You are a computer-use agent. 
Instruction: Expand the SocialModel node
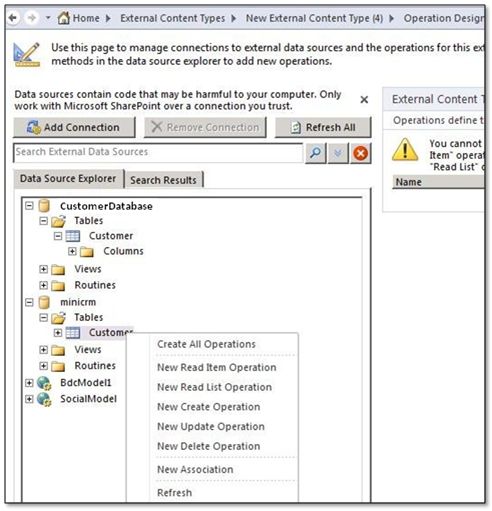click(29, 399)
